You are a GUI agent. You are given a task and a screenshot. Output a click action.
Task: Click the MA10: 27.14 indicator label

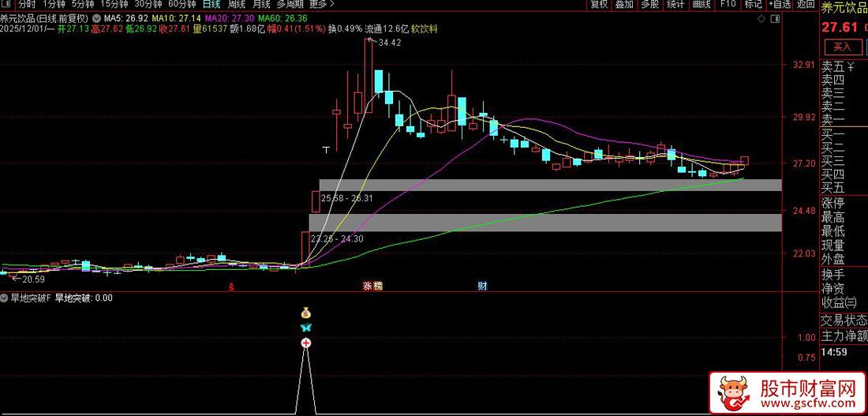click(x=175, y=18)
